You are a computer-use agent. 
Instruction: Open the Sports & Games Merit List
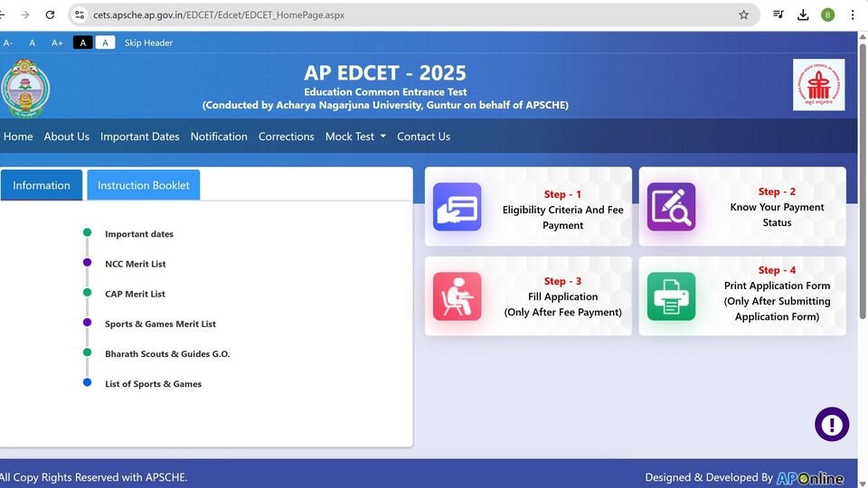(161, 324)
